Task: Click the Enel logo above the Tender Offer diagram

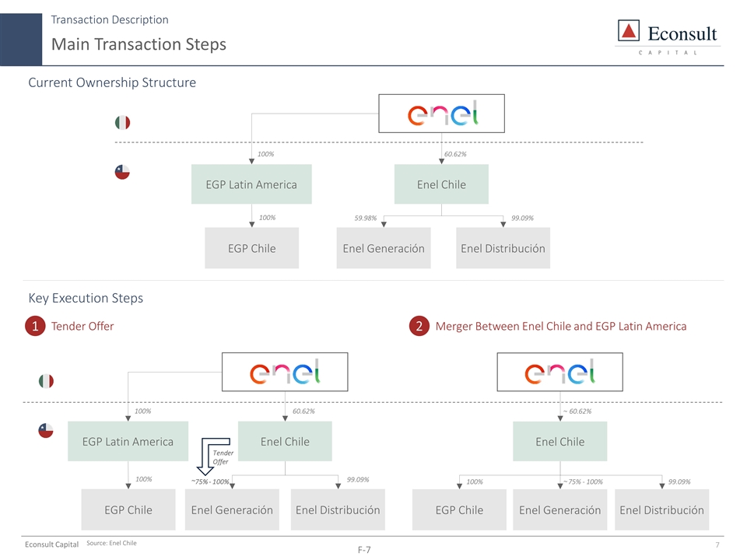Action: coord(285,373)
